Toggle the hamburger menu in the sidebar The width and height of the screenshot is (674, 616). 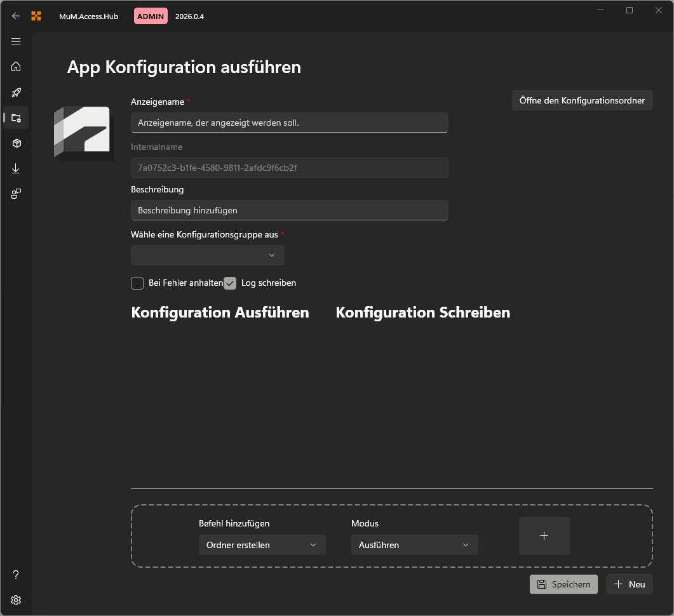[x=16, y=41]
